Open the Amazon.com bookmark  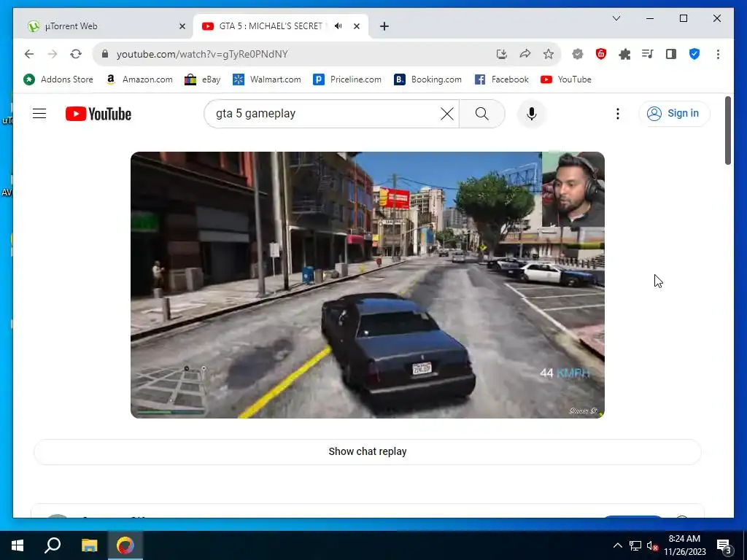[x=139, y=79]
